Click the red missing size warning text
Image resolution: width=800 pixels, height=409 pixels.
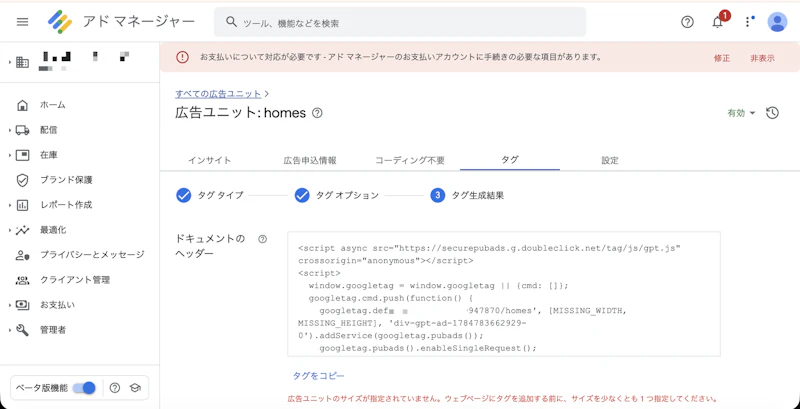(503, 399)
